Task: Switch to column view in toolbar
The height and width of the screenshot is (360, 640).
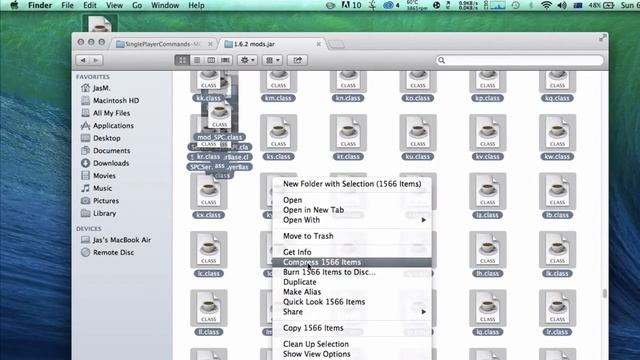Action: (x=211, y=60)
